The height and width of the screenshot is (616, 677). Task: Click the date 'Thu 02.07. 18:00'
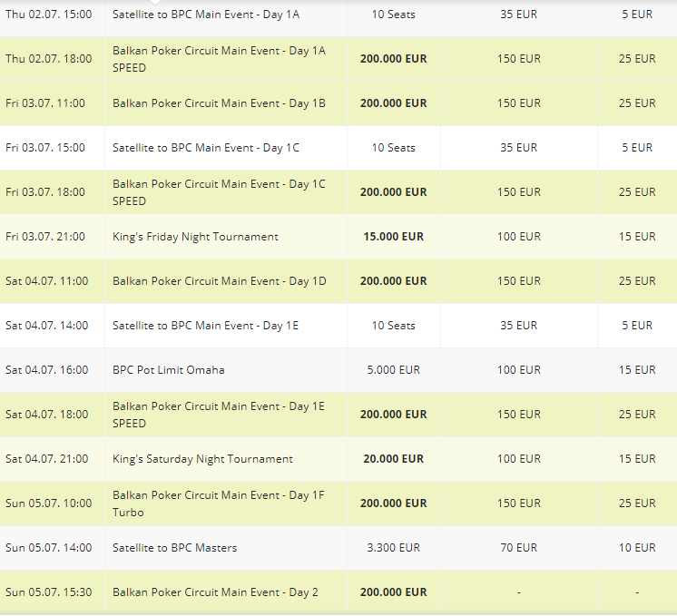point(49,59)
